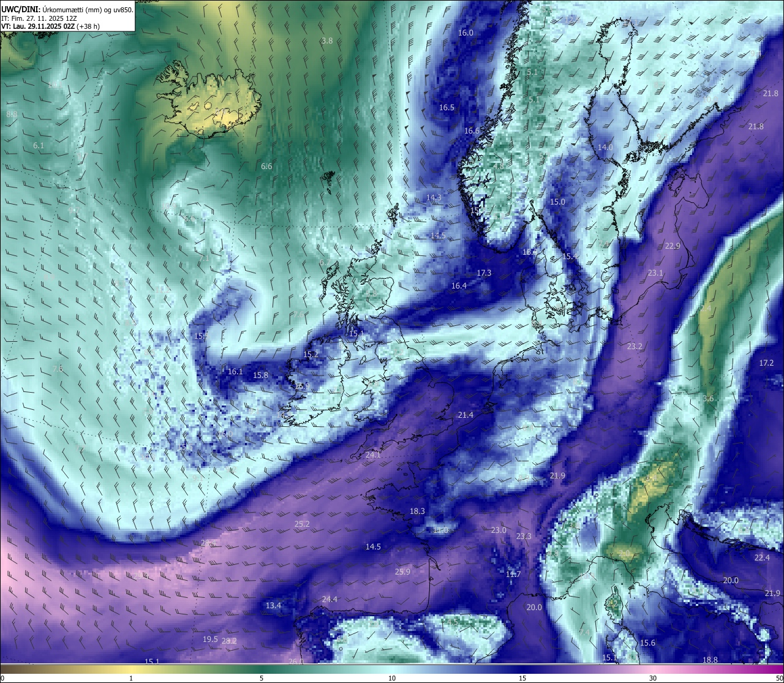
Task: Click the 25.2 map value
Action: [302, 524]
